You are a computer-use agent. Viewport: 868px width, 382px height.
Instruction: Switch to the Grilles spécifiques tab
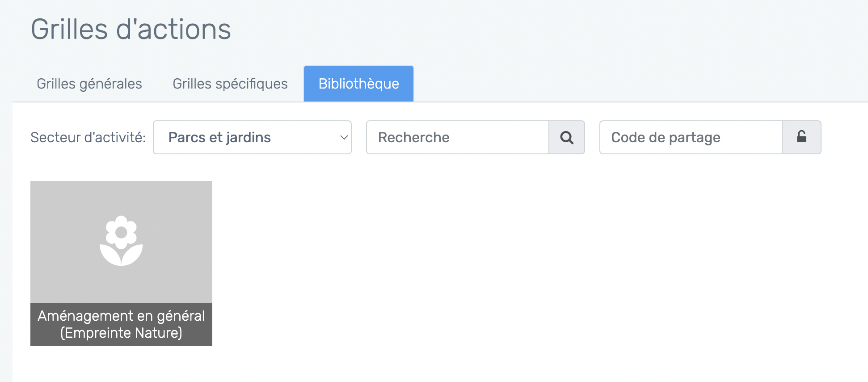coord(230,84)
